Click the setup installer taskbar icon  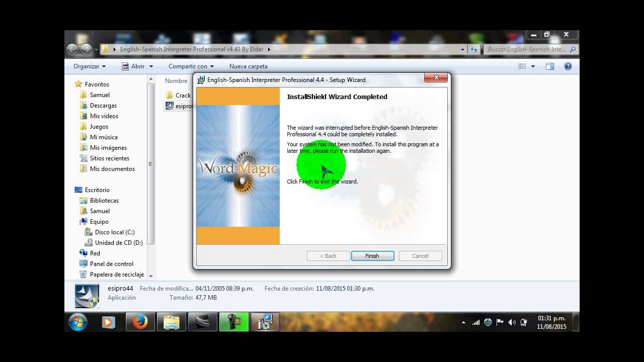click(x=265, y=322)
